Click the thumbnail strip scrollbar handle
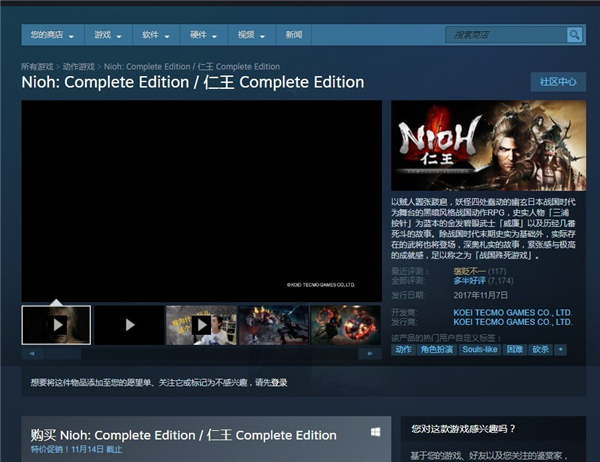Screen dimensions: 600x462 pyautogui.click(x=63, y=353)
